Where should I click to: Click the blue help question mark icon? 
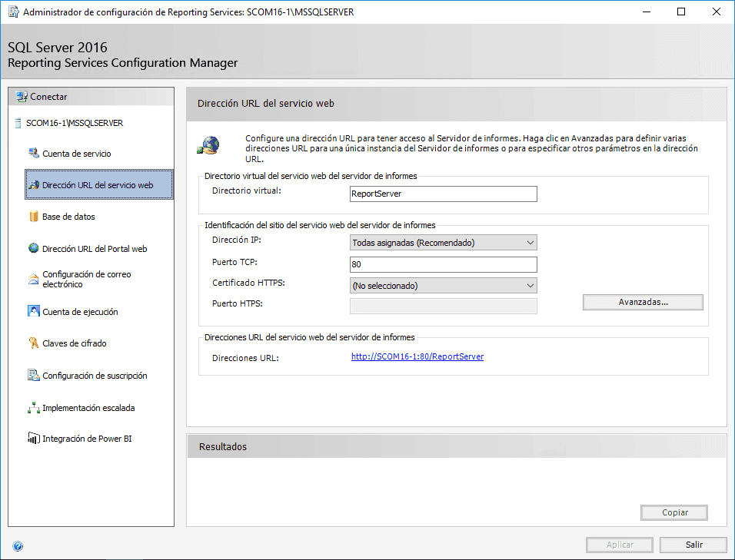point(18,546)
